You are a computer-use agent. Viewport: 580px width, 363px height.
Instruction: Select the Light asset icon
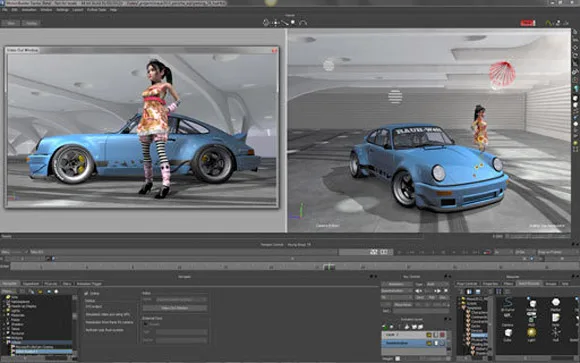(532, 333)
